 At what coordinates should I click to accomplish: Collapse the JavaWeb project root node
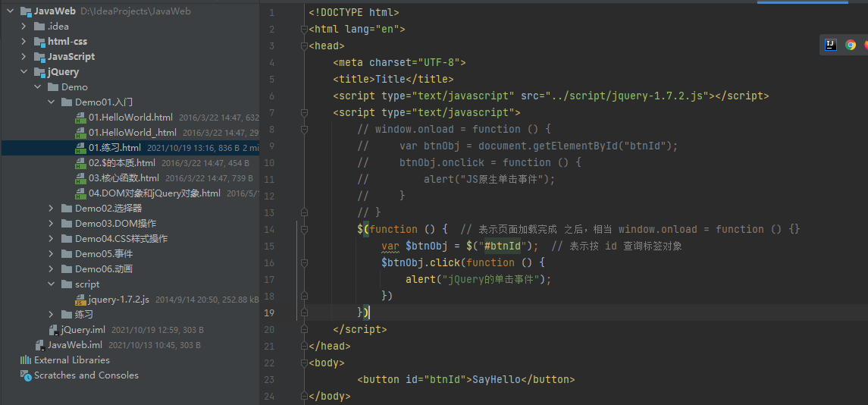pos(10,11)
